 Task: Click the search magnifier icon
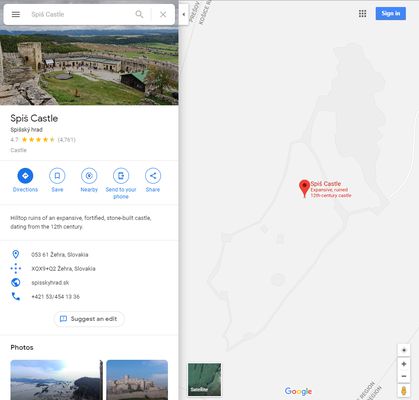tap(139, 14)
